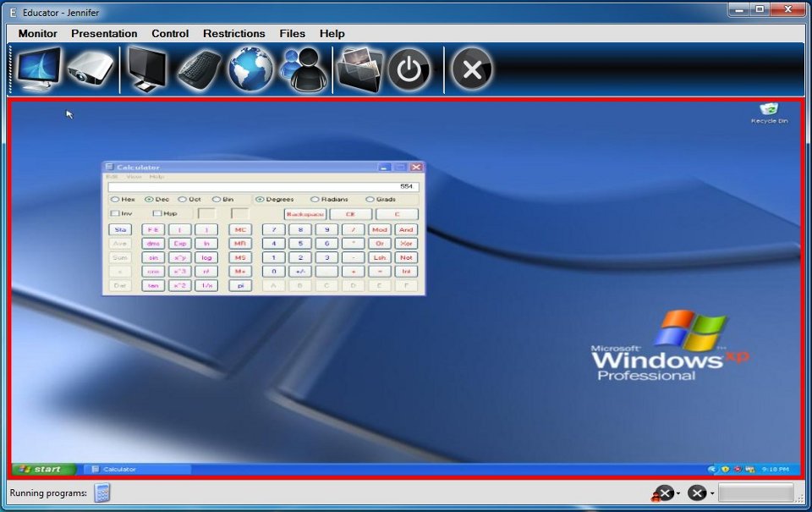Click the number 7 calculator key
The width and height of the screenshot is (812, 512).
[274, 229]
